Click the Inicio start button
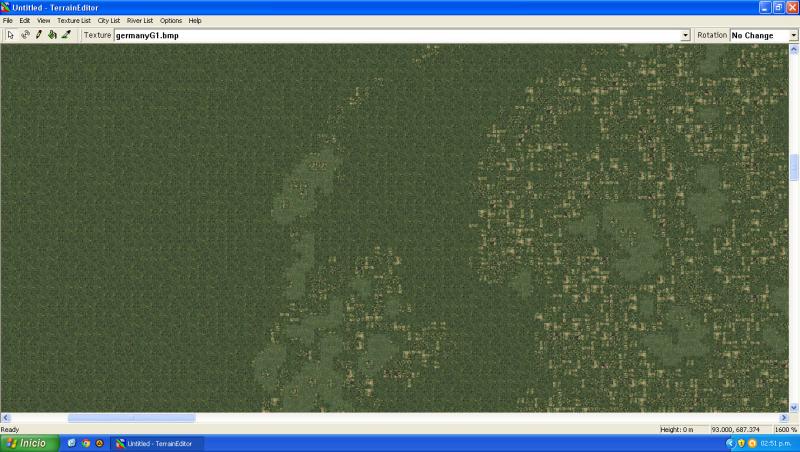 pos(29,443)
